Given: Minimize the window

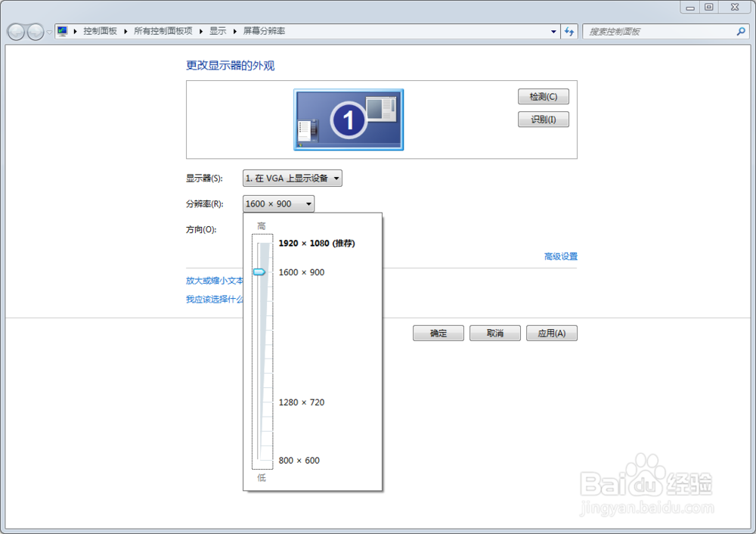Looking at the screenshot, I should pyautogui.click(x=690, y=8).
